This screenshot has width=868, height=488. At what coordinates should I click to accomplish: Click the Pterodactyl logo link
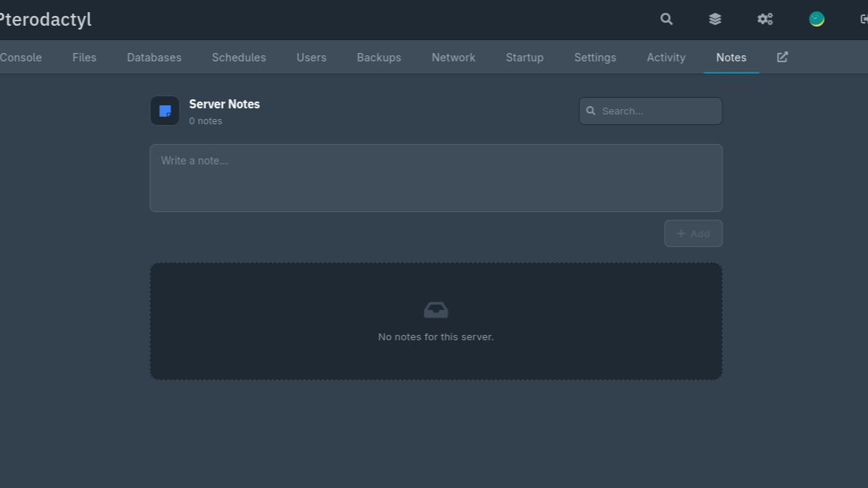click(45, 20)
